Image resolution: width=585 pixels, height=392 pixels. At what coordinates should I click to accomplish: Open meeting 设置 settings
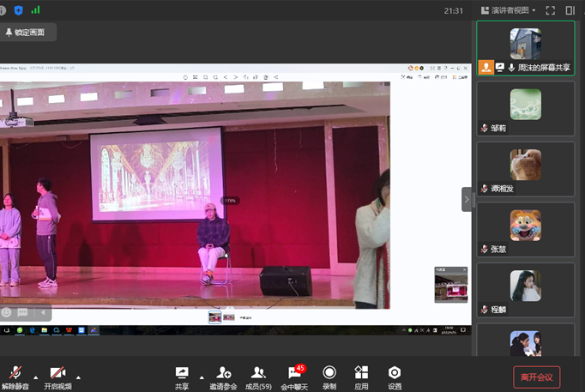tap(395, 373)
